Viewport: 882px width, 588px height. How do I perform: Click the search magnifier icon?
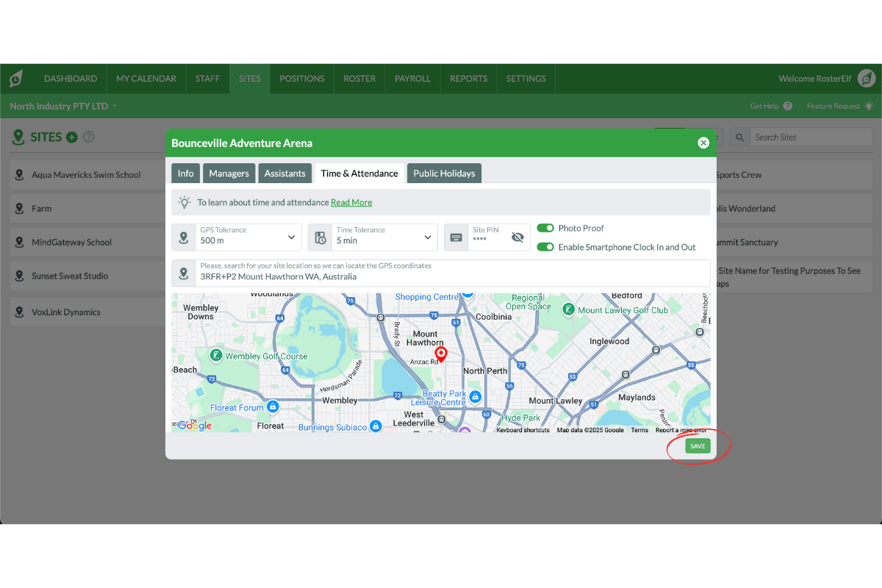[741, 137]
